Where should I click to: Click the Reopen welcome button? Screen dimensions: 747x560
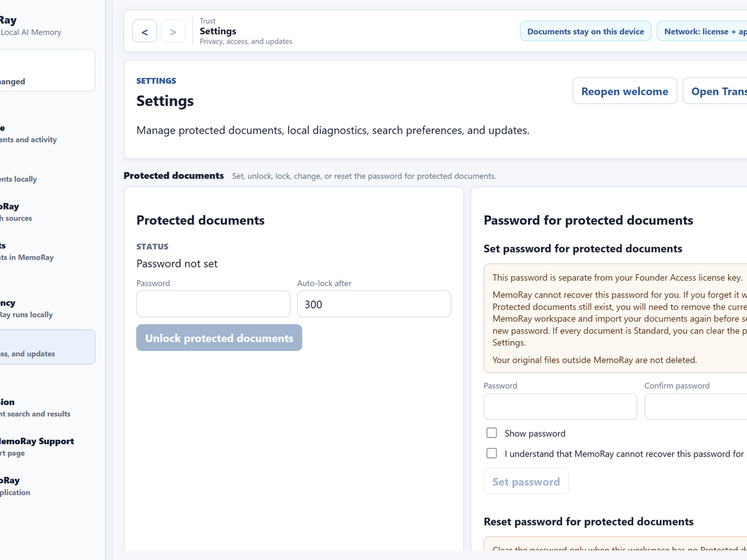click(624, 91)
